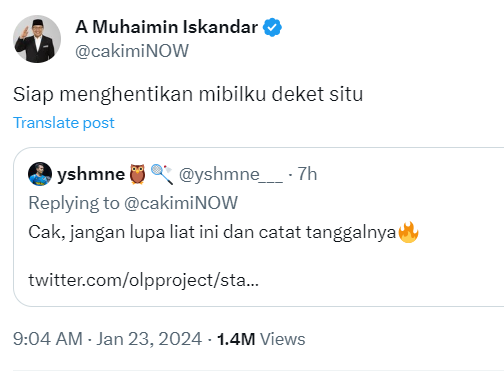Click the owl emoji beside yshmne

(138, 174)
